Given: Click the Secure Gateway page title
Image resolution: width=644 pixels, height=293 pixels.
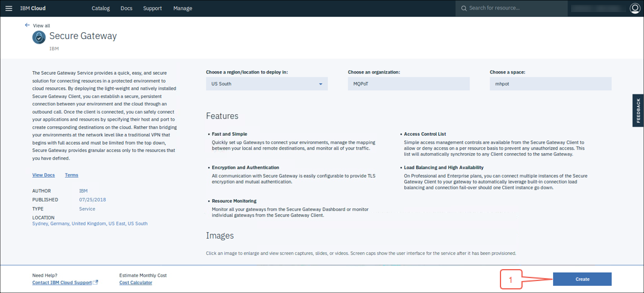Looking at the screenshot, I should click(83, 36).
